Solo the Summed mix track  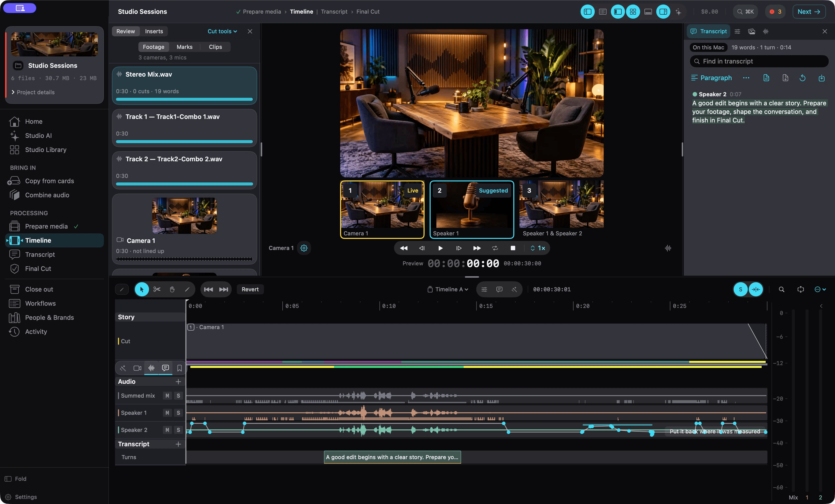[178, 396]
